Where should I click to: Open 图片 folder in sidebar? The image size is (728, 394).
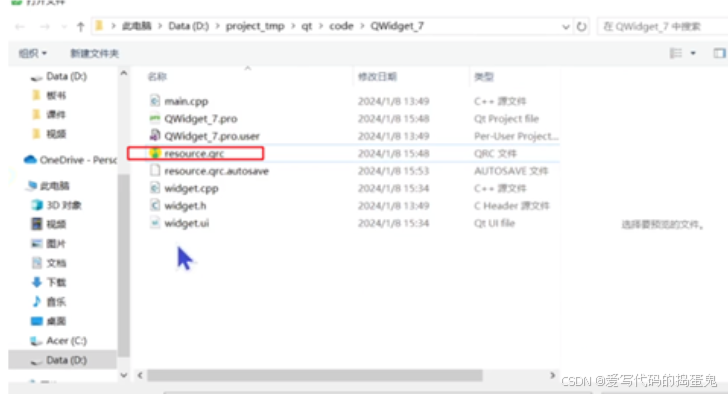49,244
